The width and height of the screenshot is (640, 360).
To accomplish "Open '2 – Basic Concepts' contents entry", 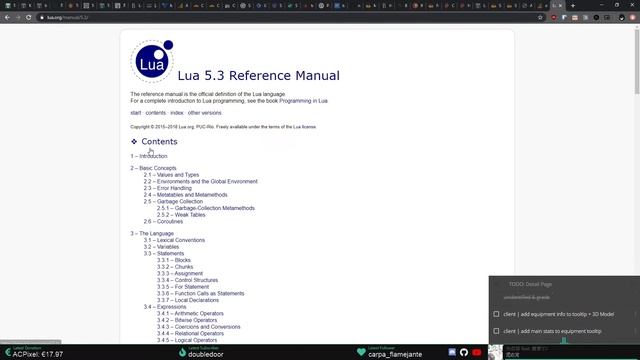I will (153, 168).
